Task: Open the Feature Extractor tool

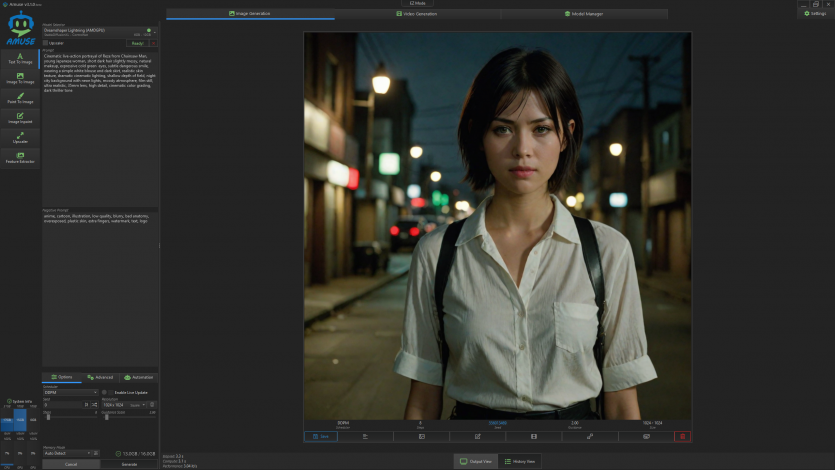Action: point(20,157)
